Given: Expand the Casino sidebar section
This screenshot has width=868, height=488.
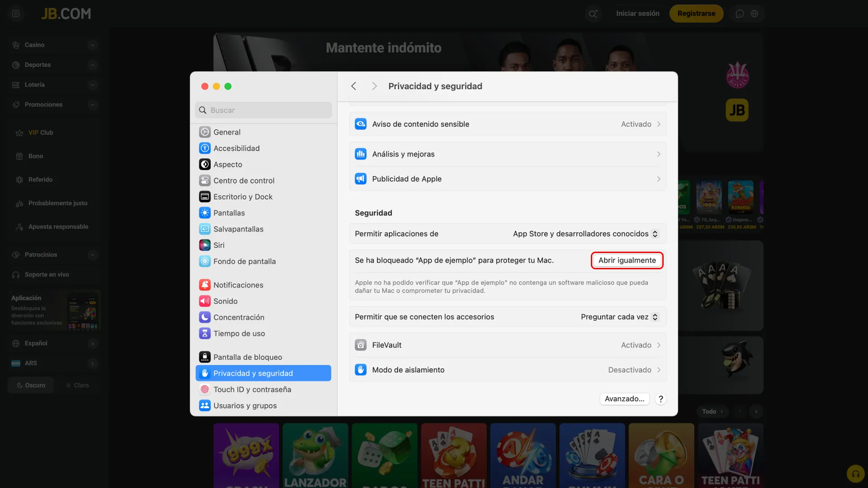Looking at the screenshot, I should 92,45.
